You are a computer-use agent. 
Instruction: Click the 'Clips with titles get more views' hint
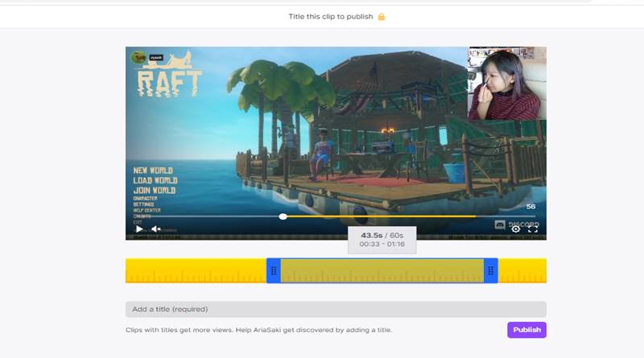pyautogui.click(x=258, y=330)
